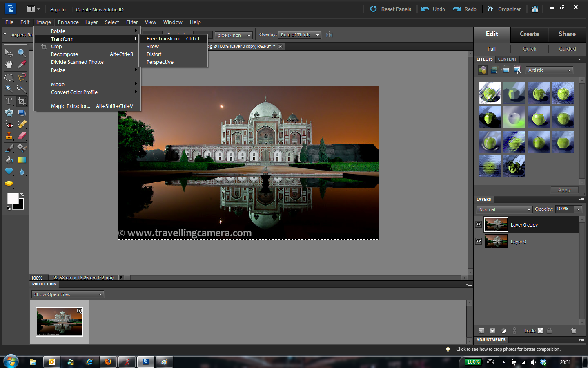The image size is (588, 368).
Task: Select the Eraser tool
Action: coord(22,136)
